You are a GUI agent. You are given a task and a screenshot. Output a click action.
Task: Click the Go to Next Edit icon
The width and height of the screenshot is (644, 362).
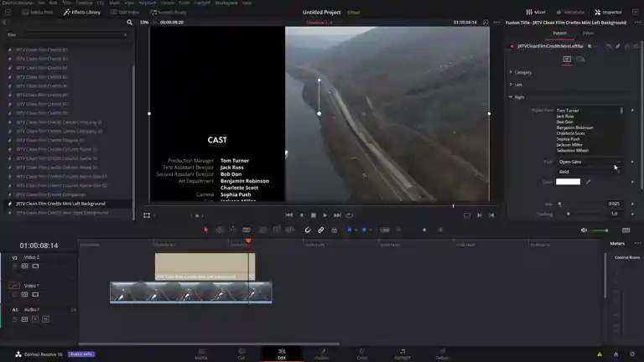[480, 215]
